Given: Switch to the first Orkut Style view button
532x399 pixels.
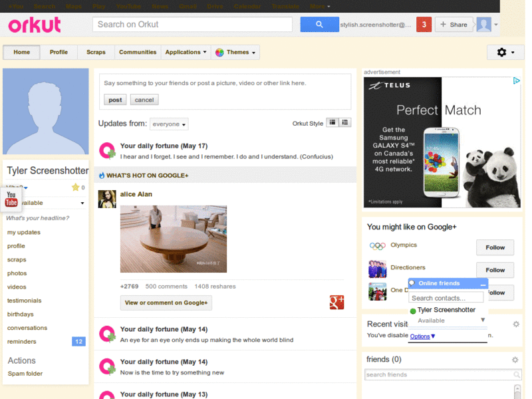Looking at the screenshot, I should click(332, 122).
